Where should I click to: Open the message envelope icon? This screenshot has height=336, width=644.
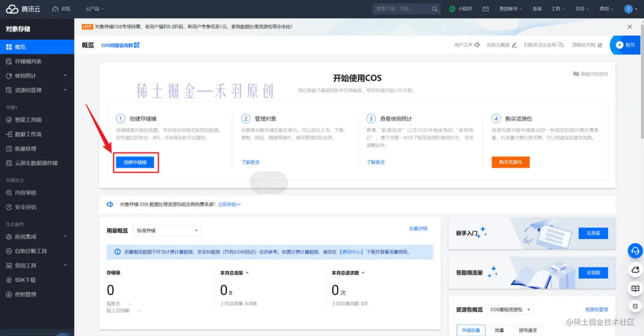(486, 9)
